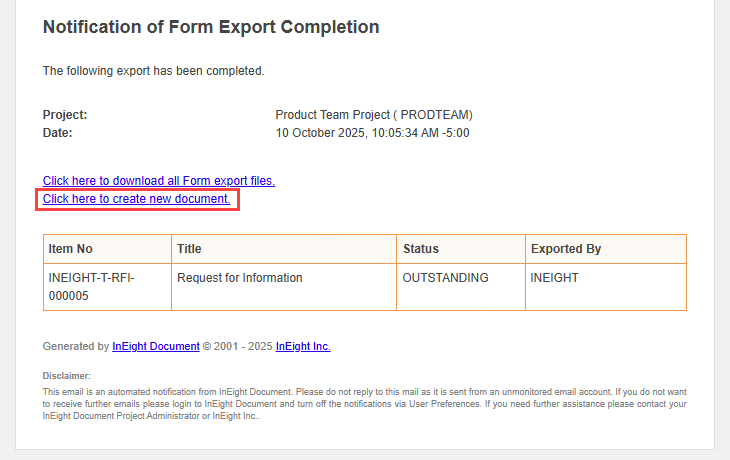Click the 10 October 2025 timestamp
The image size is (730, 460).
point(372,133)
